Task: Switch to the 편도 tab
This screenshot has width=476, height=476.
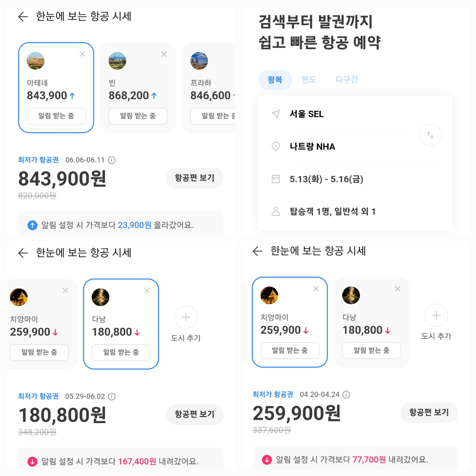Action: [309, 79]
